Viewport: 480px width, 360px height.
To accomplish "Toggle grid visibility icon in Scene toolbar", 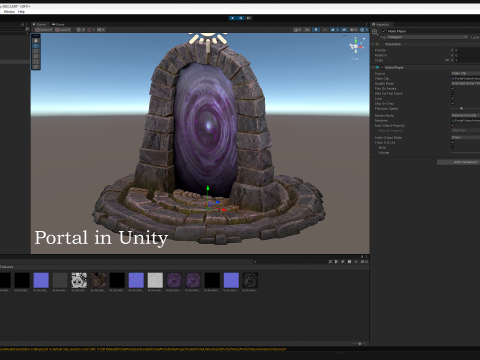I will (79, 30).
